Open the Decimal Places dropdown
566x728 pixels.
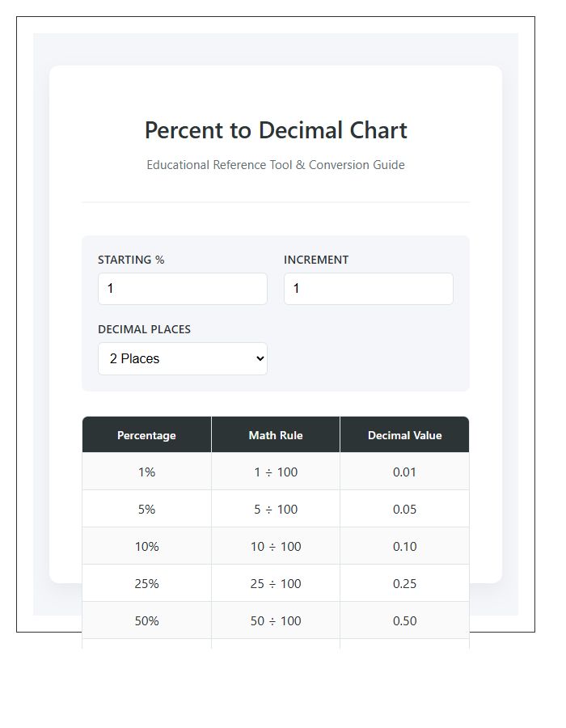(x=182, y=358)
